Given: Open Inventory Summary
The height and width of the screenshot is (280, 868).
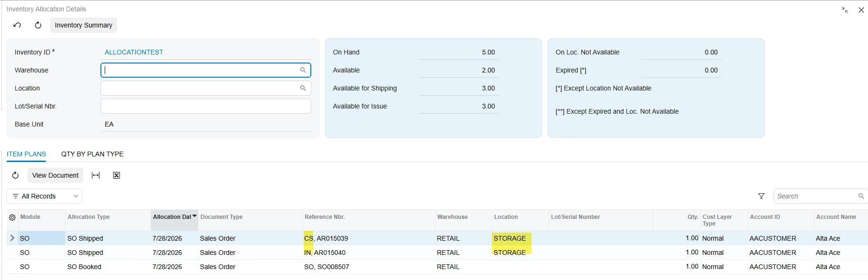Looking at the screenshot, I should click(83, 25).
